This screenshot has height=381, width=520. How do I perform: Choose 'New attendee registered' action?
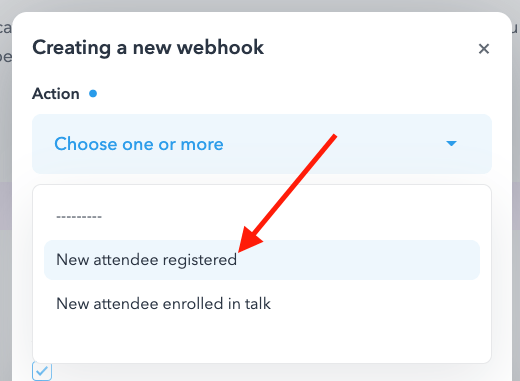pos(262,260)
